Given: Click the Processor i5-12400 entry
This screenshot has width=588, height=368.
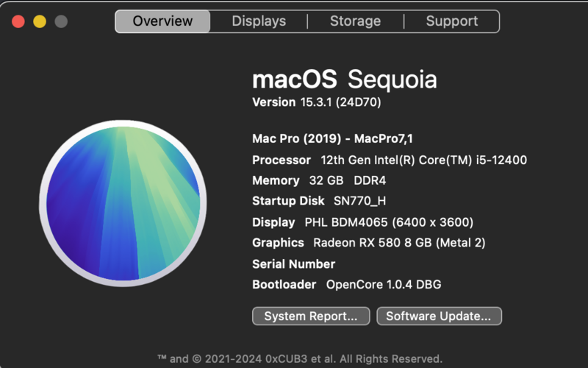Looking at the screenshot, I should pyautogui.click(x=389, y=160).
